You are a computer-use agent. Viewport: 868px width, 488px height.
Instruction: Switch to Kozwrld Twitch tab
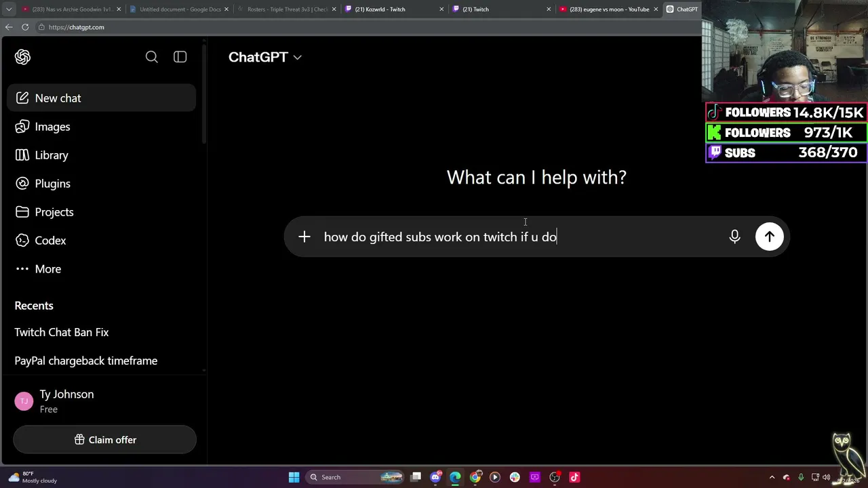pos(395,9)
